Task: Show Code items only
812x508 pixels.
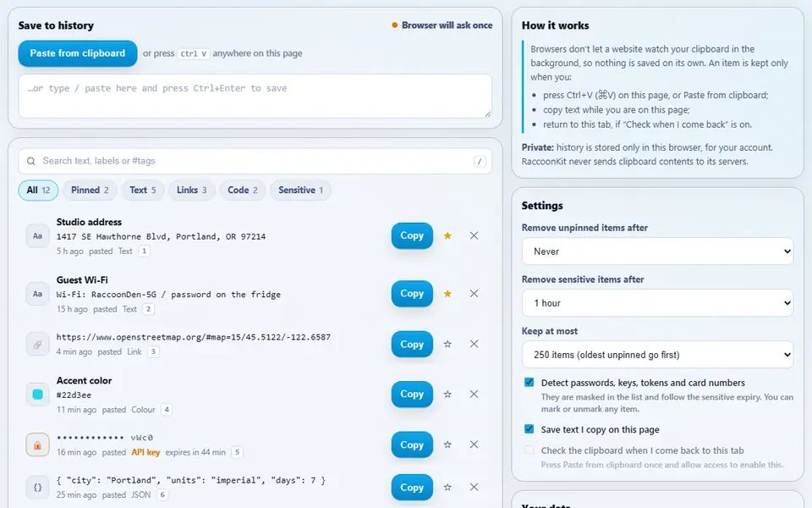Action: click(x=243, y=190)
